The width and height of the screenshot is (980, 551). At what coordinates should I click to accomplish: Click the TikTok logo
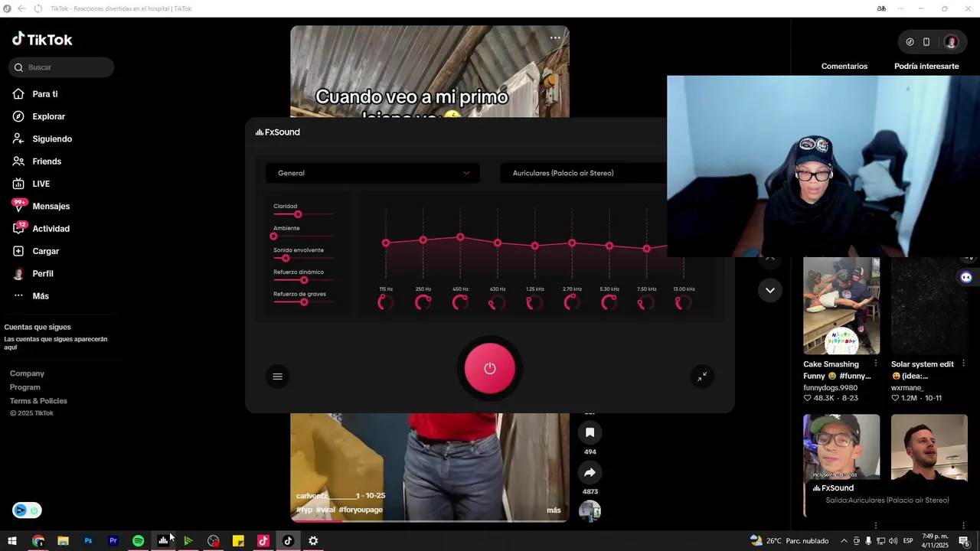(42, 39)
